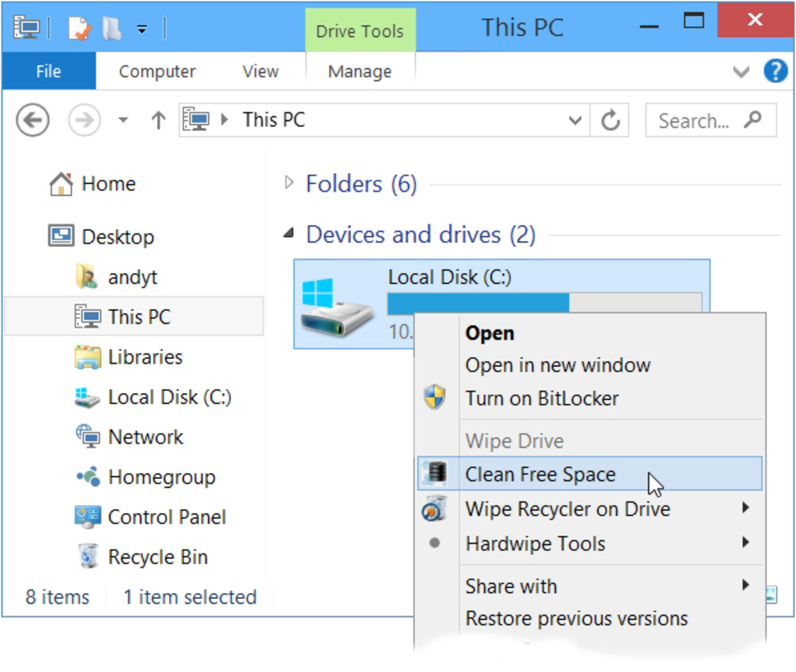Click the Network icon in the sidebar

pyautogui.click(x=88, y=436)
